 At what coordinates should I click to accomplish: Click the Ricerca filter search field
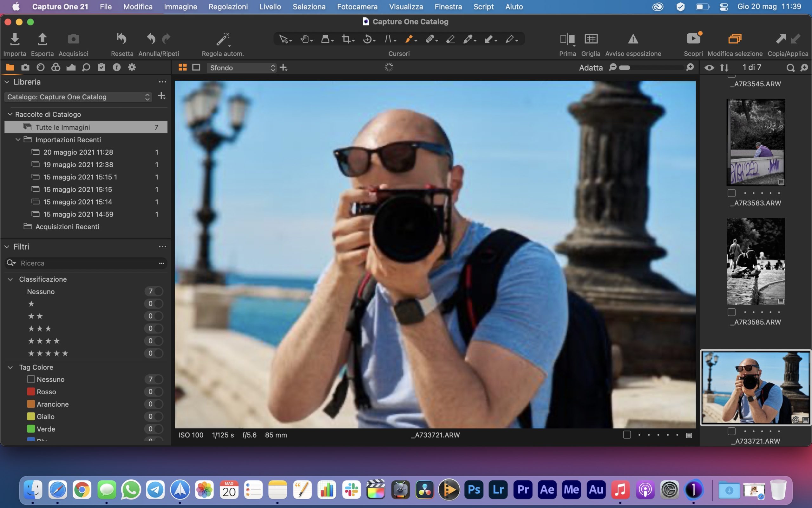click(86, 263)
